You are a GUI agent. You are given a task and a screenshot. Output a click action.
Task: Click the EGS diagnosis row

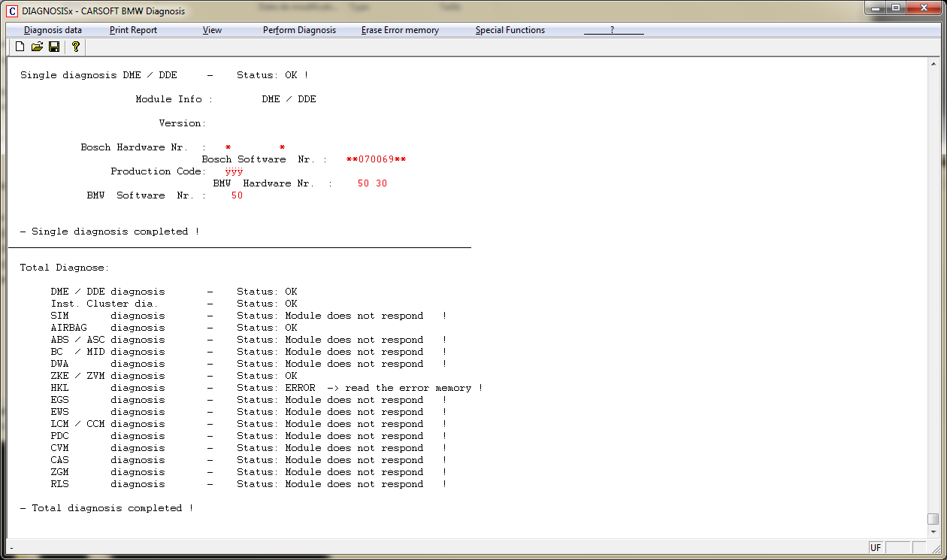[249, 400]
